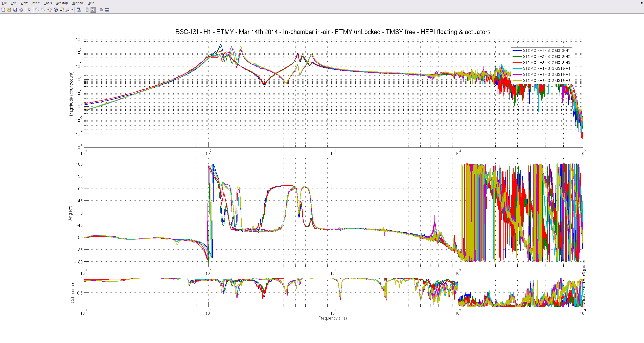The image size is (644, 343).
Task: Select legend entry ST2 ACT-H3 - ST2 GS13-H3
Action: tap(546, 63)
